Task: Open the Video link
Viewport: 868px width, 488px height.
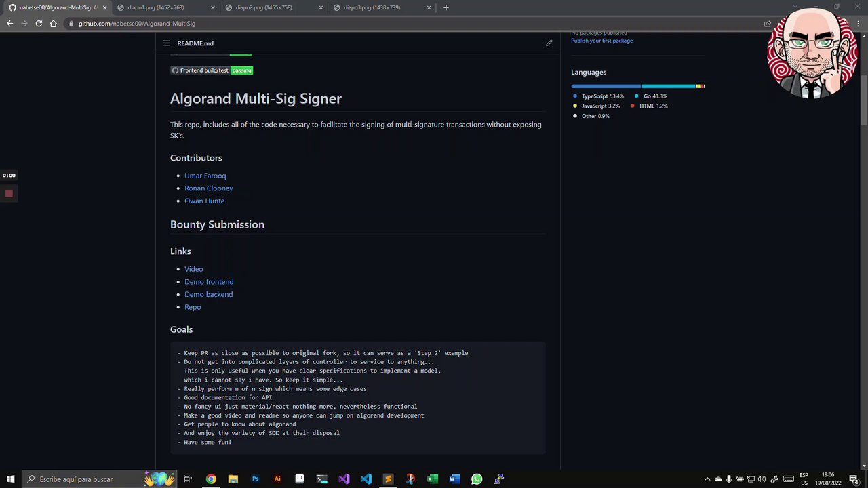Action: click(x=193, y=269)
